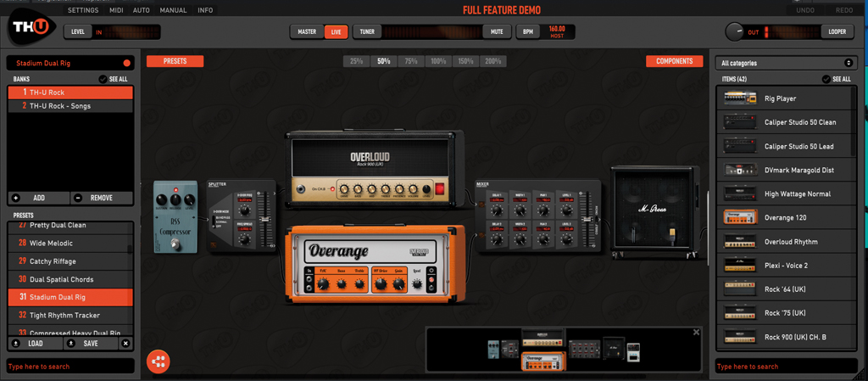Viewport: 868px width, 381px height.
Task: Switch to Live mode
Action: pyautogui.click(x=336, y=32)
